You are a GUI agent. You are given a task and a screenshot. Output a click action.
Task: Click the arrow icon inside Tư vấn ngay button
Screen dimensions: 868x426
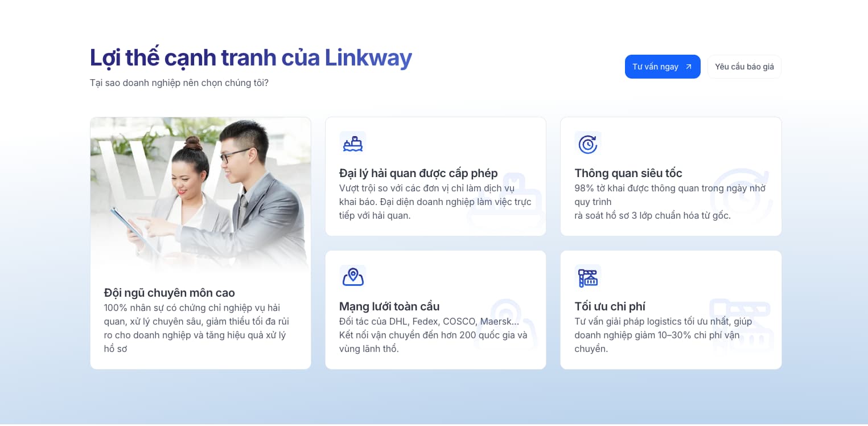(x=689, y=67)
